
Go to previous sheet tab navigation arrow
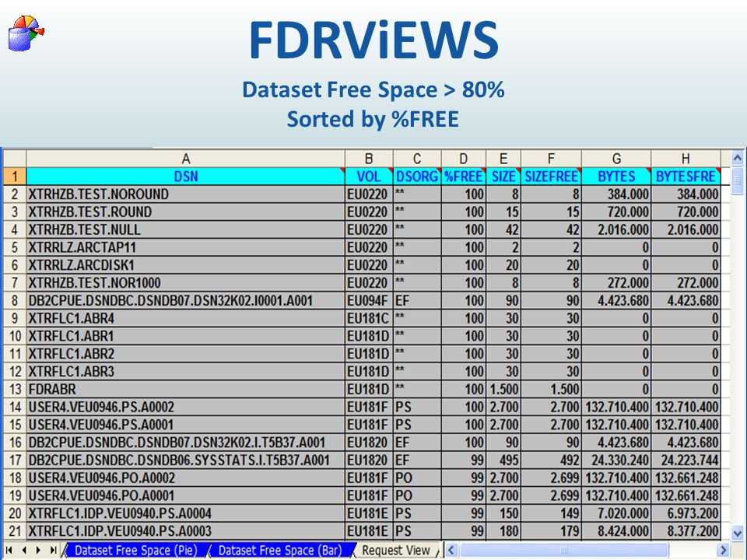point(24,550)
